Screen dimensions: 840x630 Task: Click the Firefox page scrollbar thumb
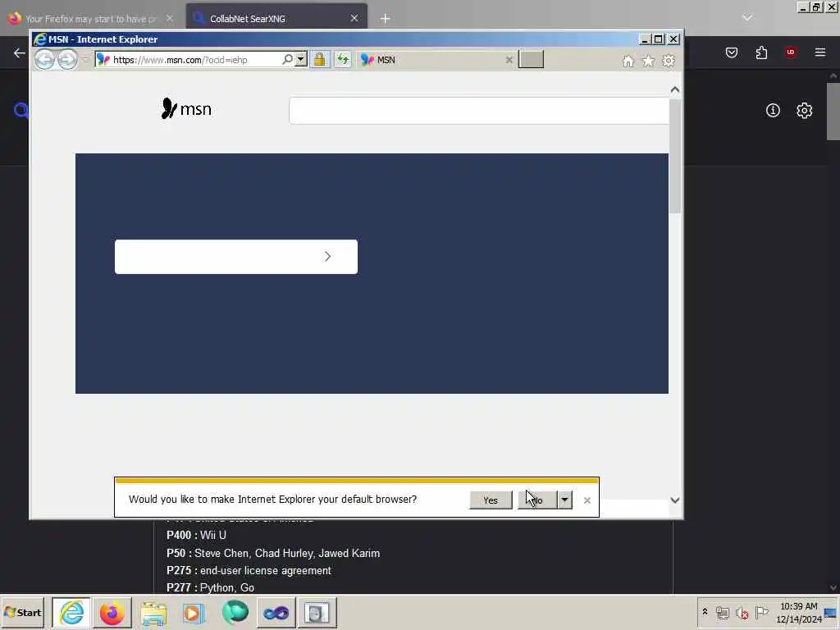833,112
